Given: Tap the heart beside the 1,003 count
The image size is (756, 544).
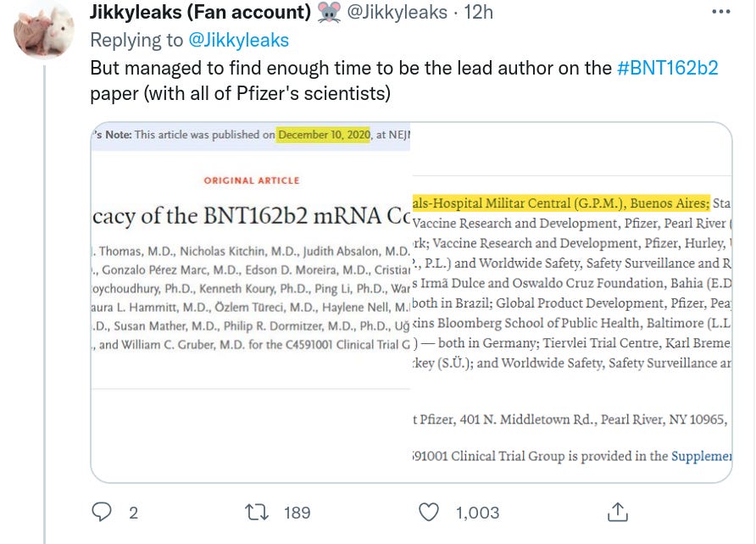Looking at the screenshot, I should pyautogui.click(x=428, y=512).
